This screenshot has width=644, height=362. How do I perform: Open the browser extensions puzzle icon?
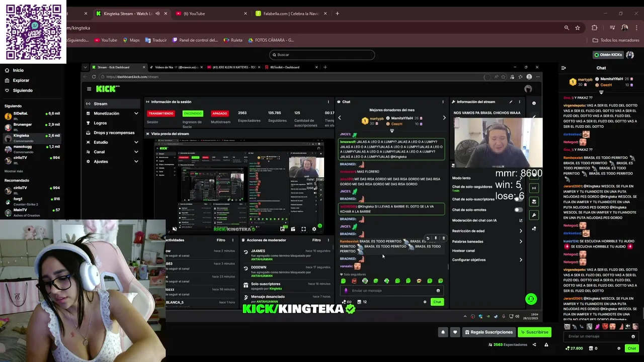tap(594, 28)
